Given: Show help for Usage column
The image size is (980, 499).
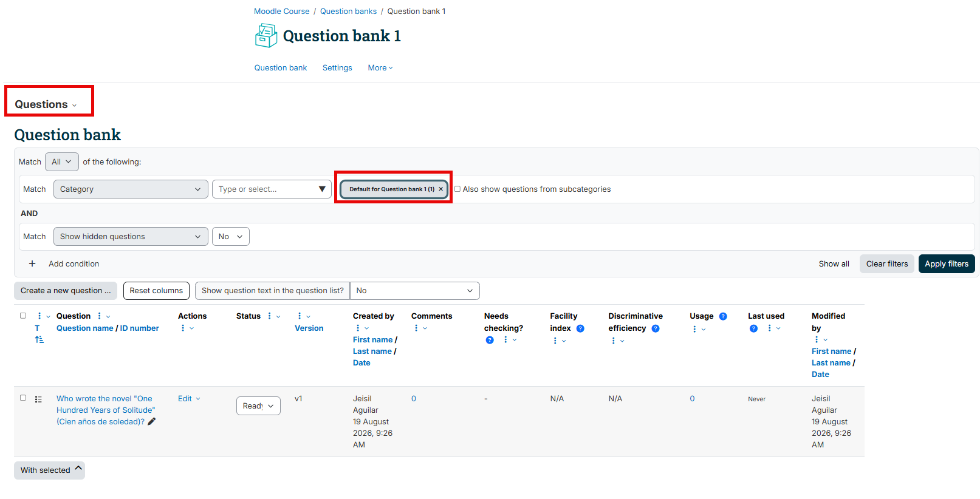Looking at the screenshot, I should tap(723, 316).
